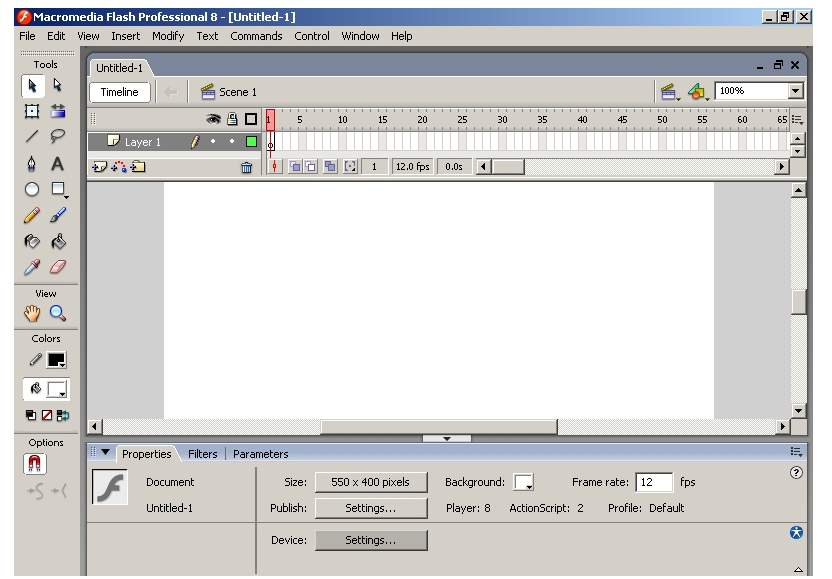
Task: Open the Properties panel options menu
Action: (x=796, y=452)
